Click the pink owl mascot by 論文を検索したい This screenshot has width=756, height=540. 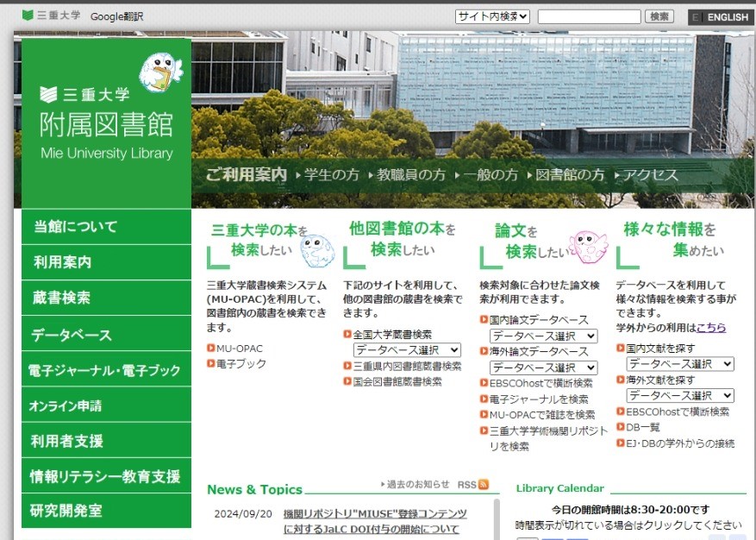589,246
